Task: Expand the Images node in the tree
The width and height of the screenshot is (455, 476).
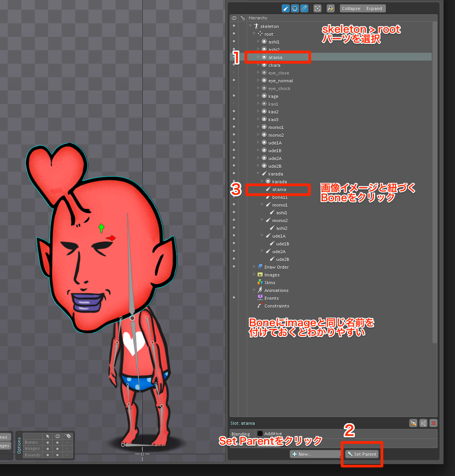Action: coord(254,274)
